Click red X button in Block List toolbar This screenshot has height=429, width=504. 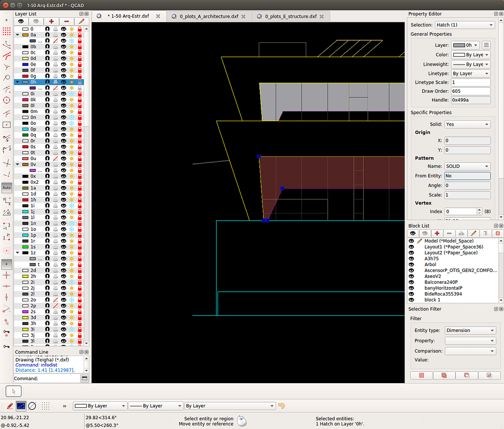[x=498, y=233]
